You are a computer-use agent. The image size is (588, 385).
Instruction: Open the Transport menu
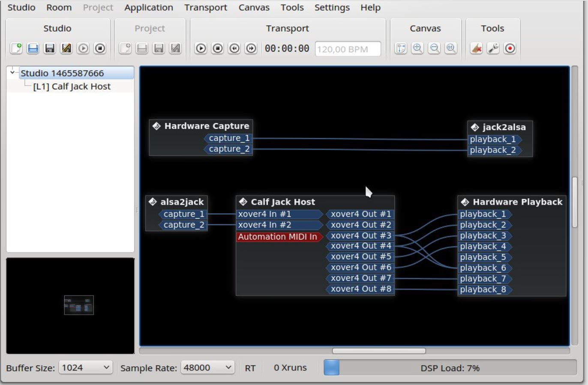coord(206,7)
